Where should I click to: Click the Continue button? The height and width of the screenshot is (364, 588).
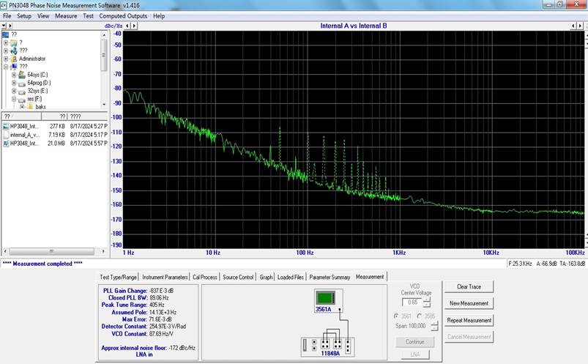pyautogui.click(x=414, y=342)
